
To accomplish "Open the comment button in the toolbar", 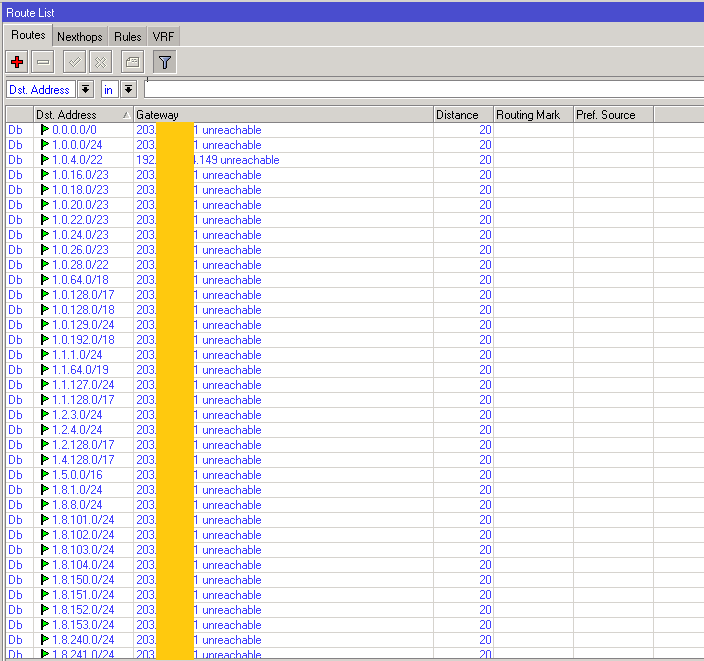I will [x=132, y=62].
